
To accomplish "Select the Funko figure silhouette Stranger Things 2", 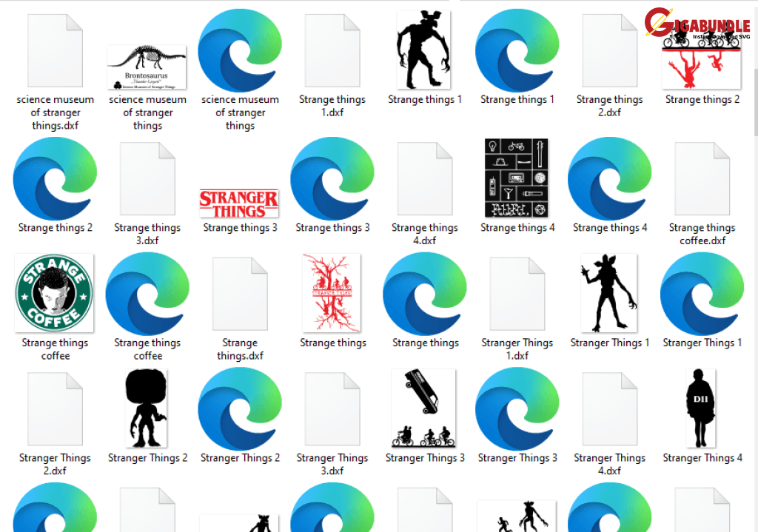I will (x=146, y=408).
